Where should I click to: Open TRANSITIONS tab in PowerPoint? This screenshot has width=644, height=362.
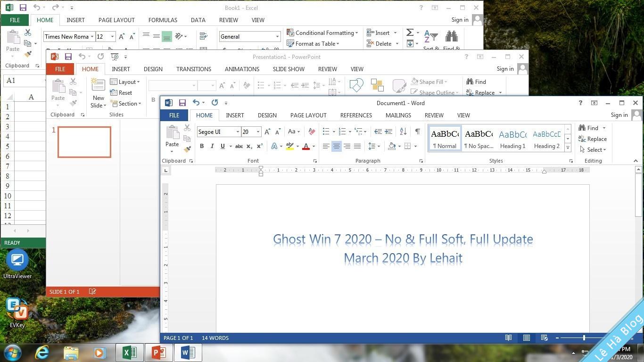coord(194,69)
